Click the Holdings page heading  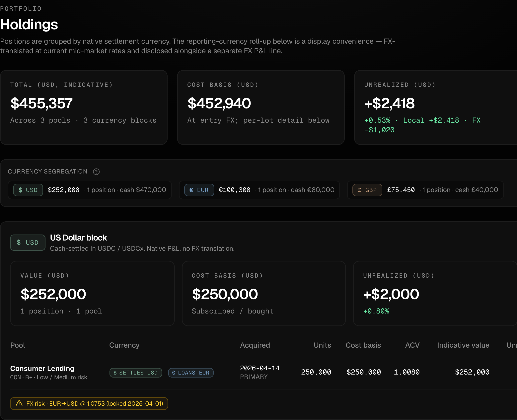29,25
